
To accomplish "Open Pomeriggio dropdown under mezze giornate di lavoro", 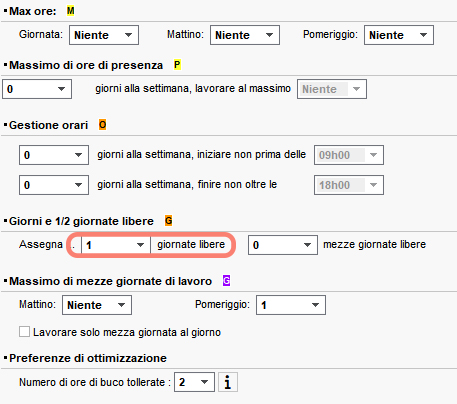I will [x=291, y=305].
